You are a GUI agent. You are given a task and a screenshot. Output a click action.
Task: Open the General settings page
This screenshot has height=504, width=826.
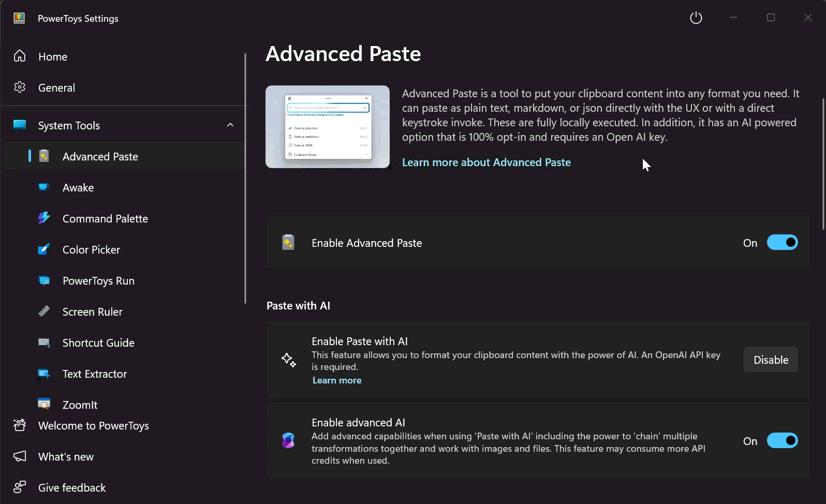(123, 87)
